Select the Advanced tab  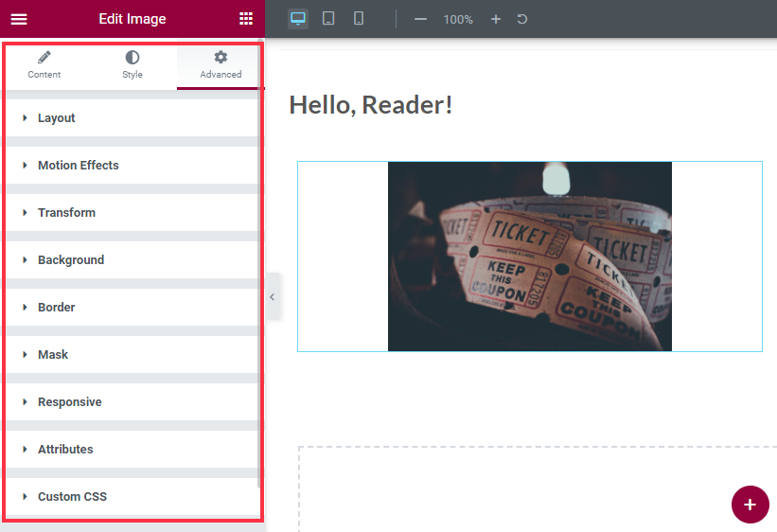pos(221,65)
